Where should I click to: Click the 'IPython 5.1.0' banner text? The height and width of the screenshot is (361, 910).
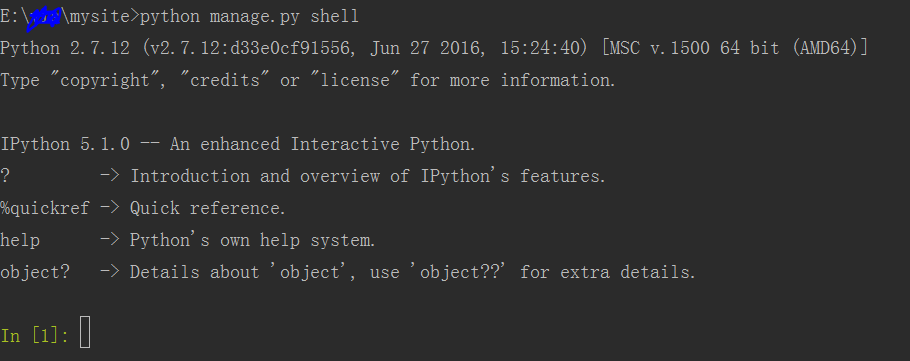65,144
